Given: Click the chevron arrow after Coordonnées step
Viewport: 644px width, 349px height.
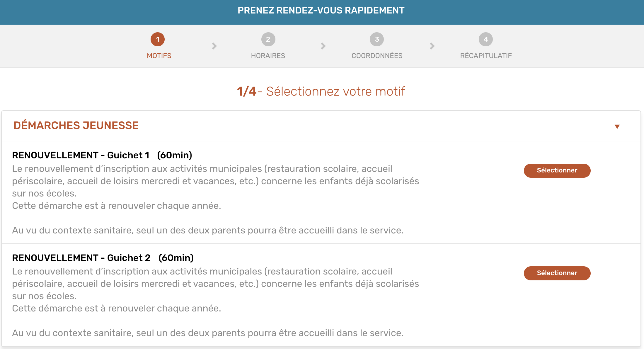Looking at the screenshot, I should point(432,46).
